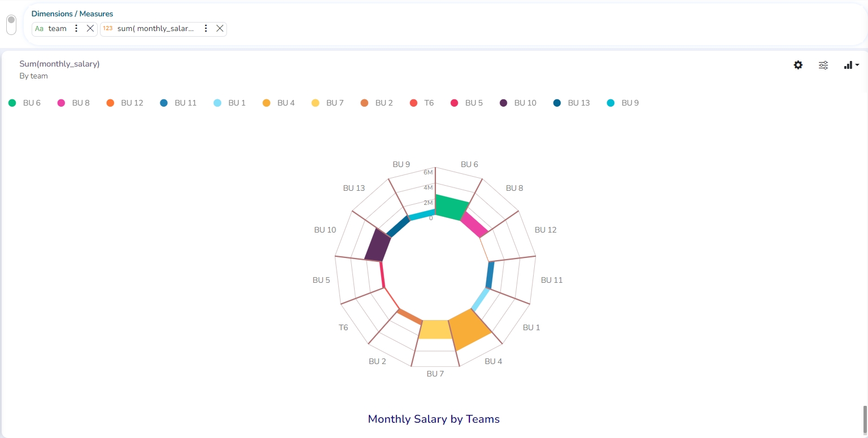Click BU 4 legend item
Image resolution: width=868 pixels, height=438 pixels.
point(279,103)
